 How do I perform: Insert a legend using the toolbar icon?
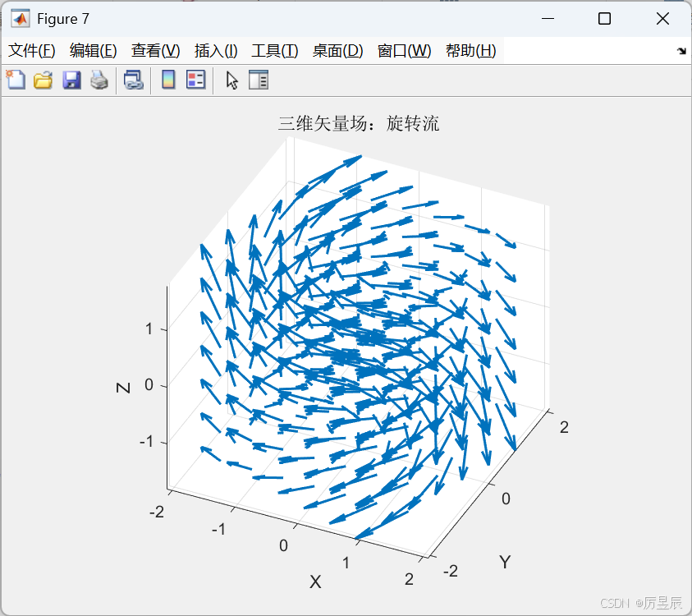pyautogui.click(x=195, y=80)
